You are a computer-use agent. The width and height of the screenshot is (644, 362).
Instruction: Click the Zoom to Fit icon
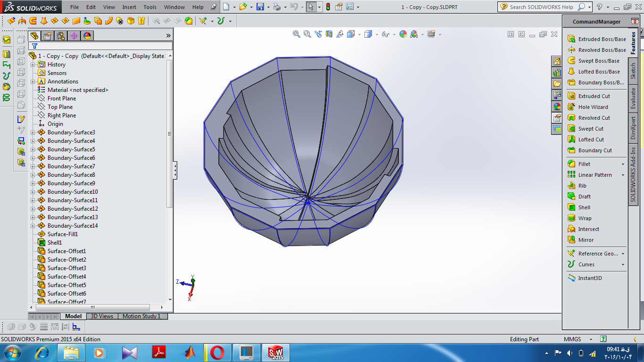coord(296,34)
